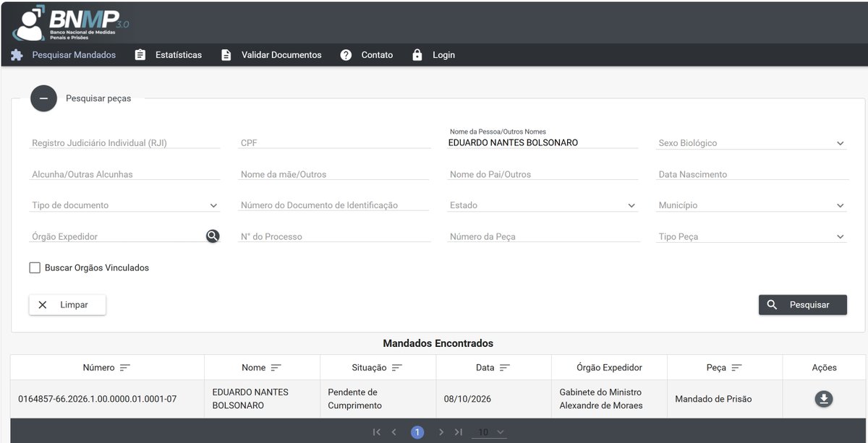Click the Pesquisar button
Screen dimensions: 868x443
pos(803,305)
